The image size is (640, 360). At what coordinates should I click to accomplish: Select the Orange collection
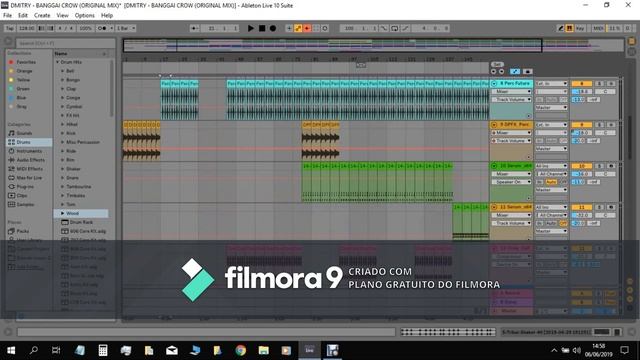24,71
